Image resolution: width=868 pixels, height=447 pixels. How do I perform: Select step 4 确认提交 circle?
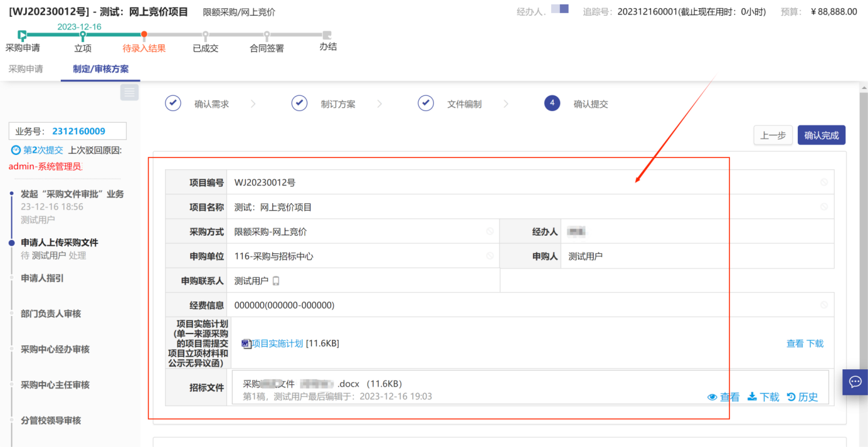(x=552, y=103)
